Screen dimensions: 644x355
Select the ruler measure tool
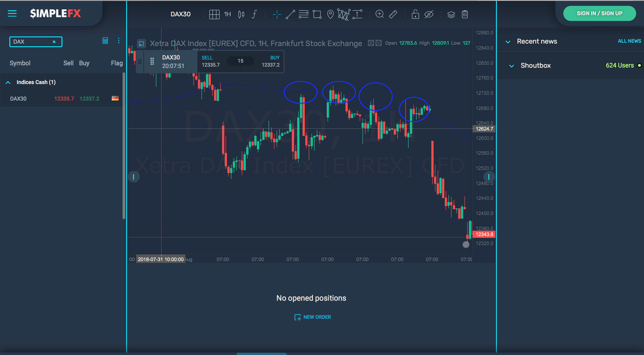393,14
